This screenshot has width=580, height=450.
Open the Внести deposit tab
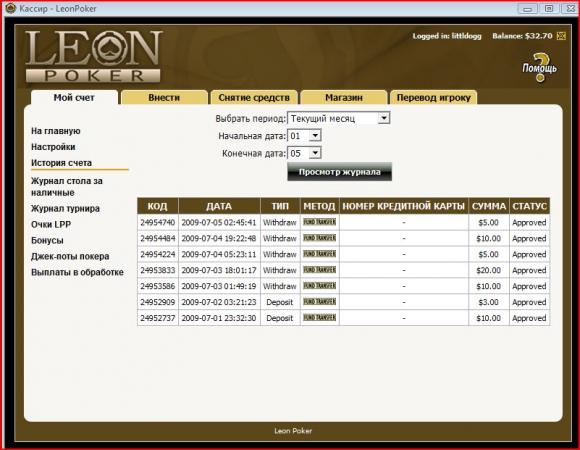tap(164, 98)
